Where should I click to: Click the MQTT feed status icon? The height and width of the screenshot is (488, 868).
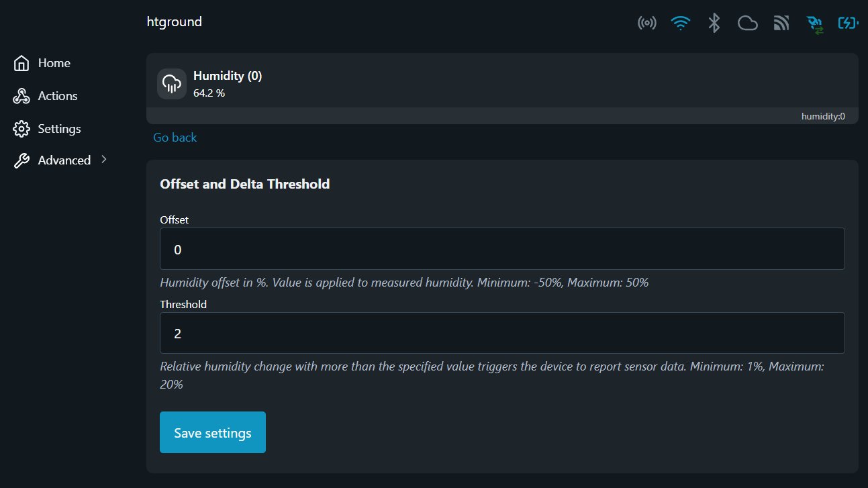781,23
